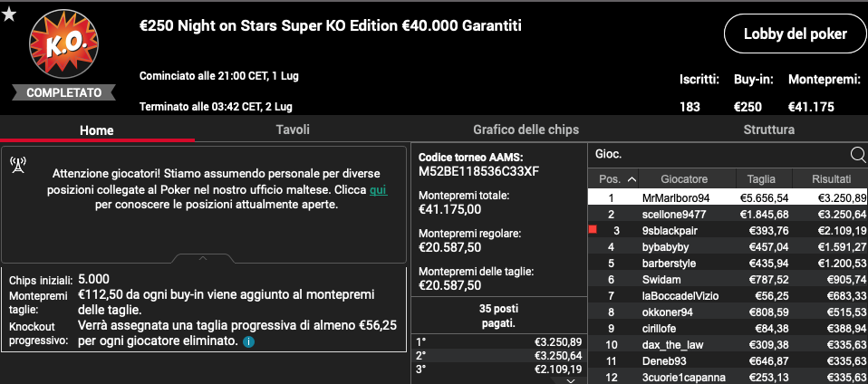
Task: Click the search magnifier in the player list
Action: click(857, 155)
